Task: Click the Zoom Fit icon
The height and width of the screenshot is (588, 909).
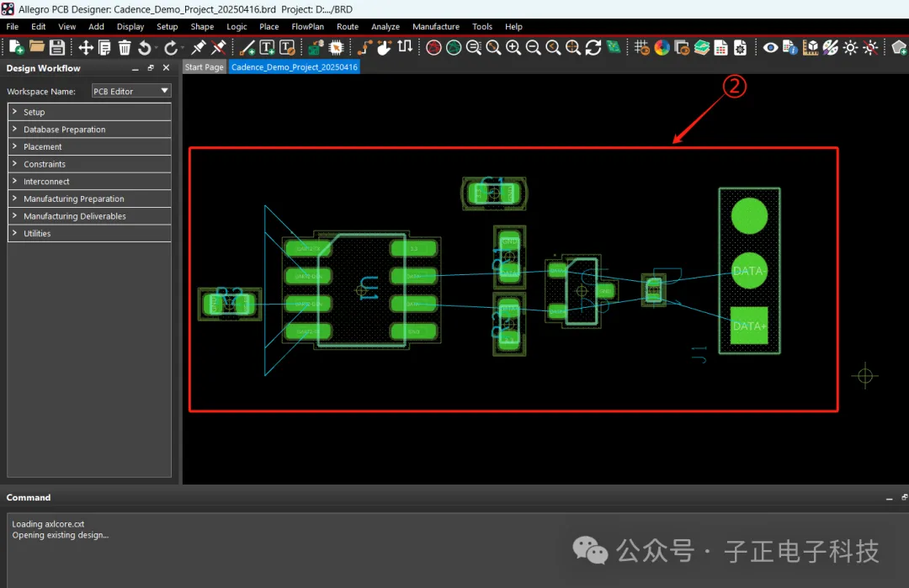Action: click(493, 47)
